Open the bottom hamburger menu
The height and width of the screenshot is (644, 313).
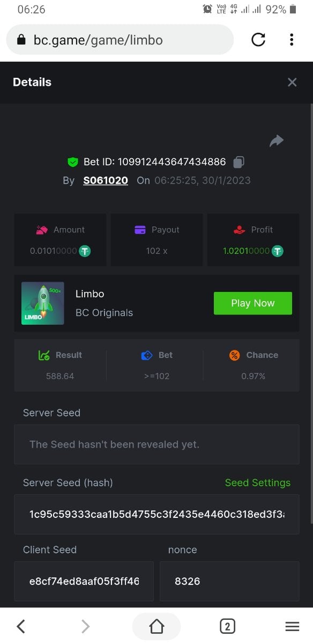292,626
